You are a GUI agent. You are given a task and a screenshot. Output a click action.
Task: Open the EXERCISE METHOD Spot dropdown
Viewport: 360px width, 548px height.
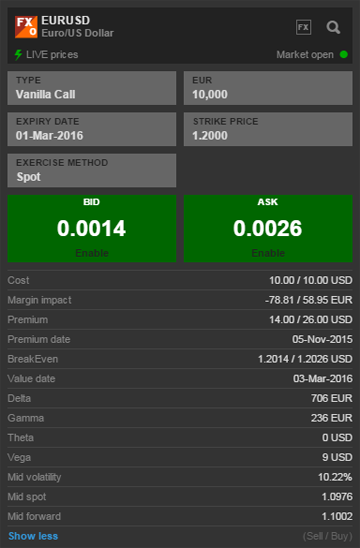click(x=92, y=171)
